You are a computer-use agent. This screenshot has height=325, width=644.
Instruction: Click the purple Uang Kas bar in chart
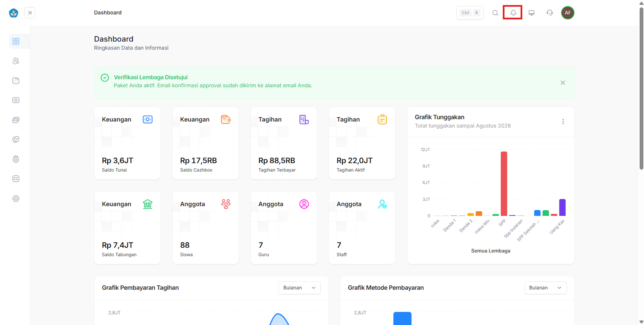[562, 207]
